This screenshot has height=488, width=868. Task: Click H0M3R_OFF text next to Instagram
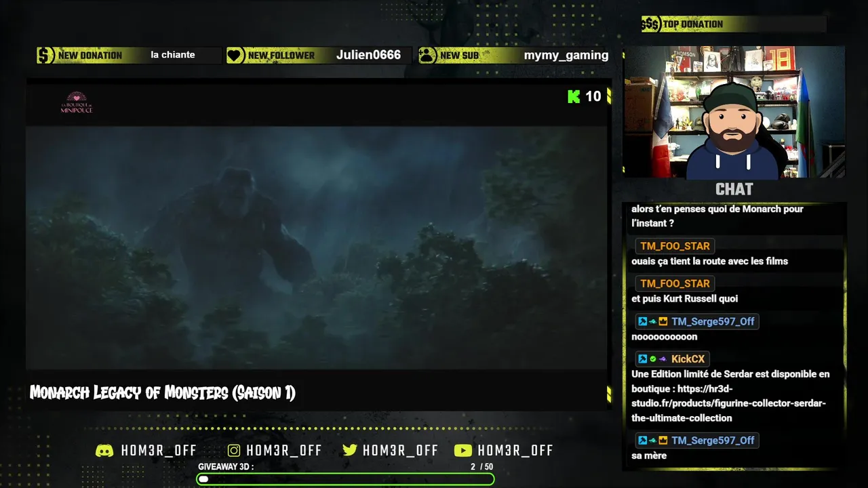coord(284,451)
